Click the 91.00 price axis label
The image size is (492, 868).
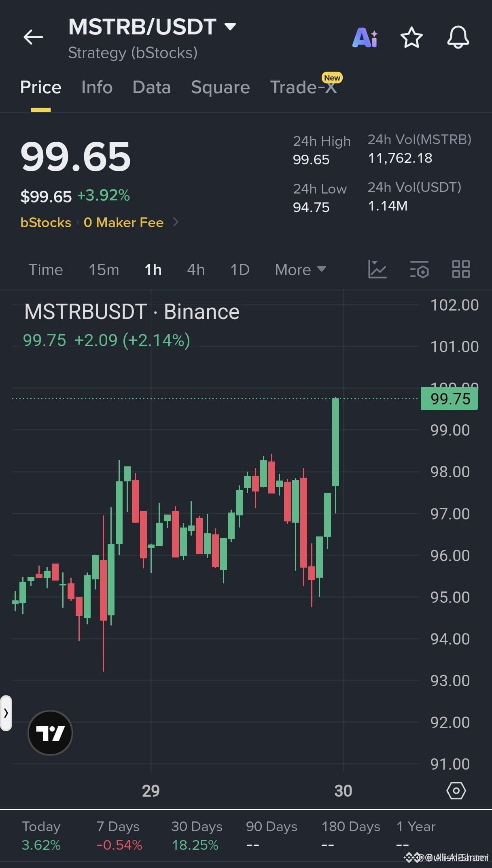pyautogui.click(x=450, y=764)
